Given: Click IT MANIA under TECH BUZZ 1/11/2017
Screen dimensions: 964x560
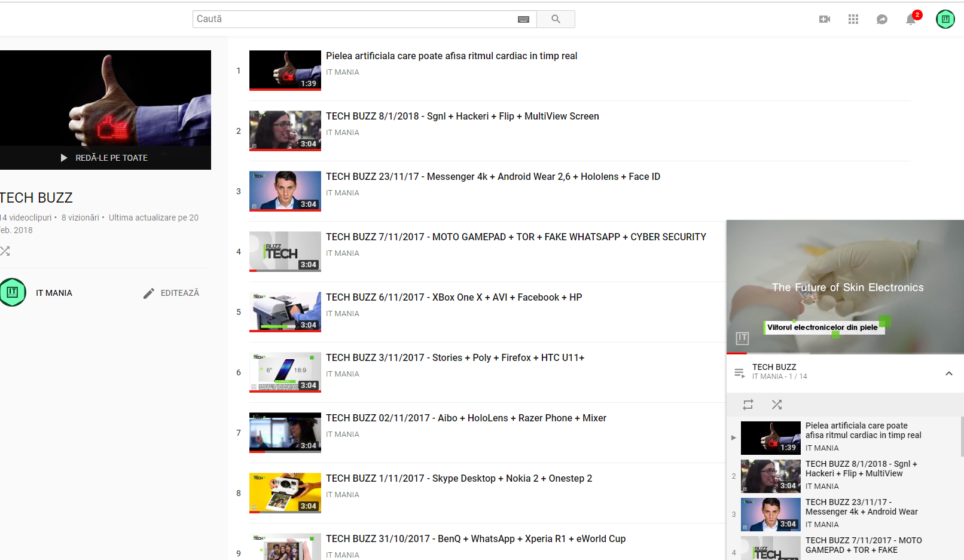Looking at the screenshot, I should coord(343,495).
